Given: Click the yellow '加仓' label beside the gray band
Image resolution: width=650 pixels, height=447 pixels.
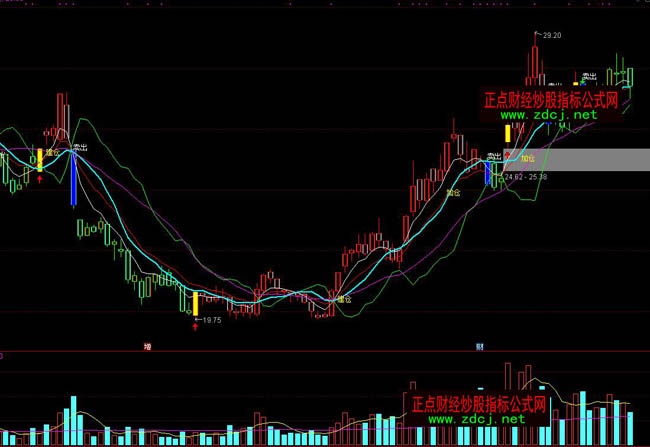Looking at the screenshot, I should 528,159.
